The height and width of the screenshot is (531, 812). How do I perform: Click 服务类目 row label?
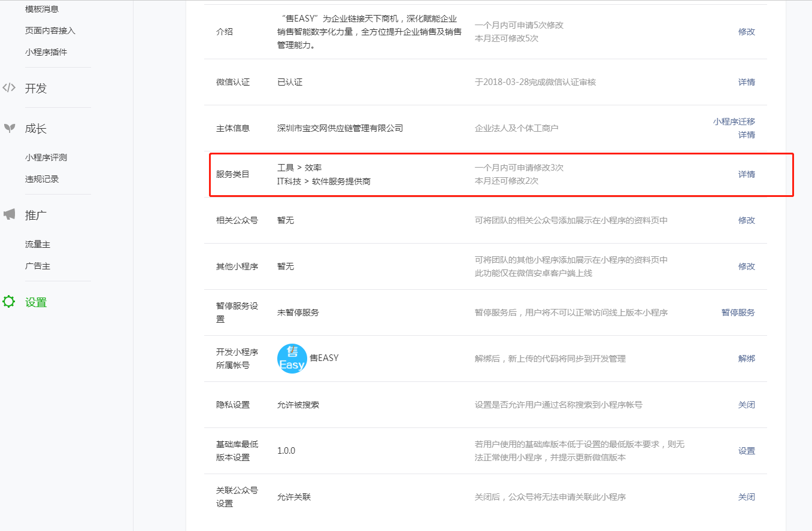point(233,174)
